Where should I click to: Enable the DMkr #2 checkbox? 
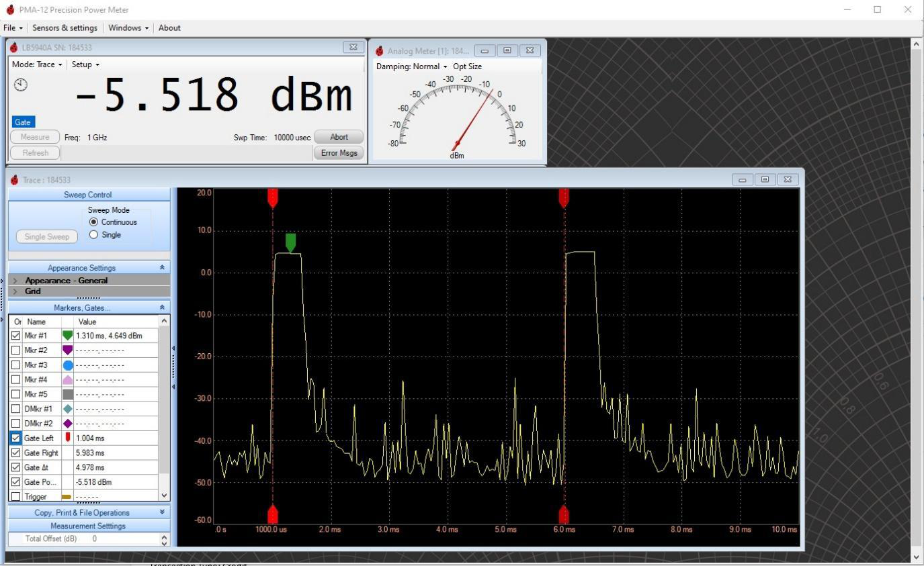(16, 424)
